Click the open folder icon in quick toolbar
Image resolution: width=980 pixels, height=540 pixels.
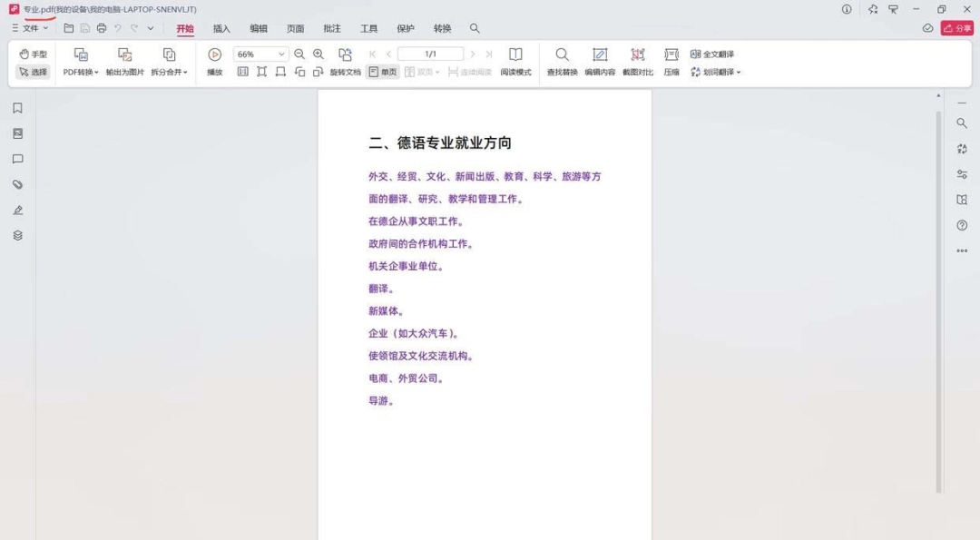pos(69,28)
